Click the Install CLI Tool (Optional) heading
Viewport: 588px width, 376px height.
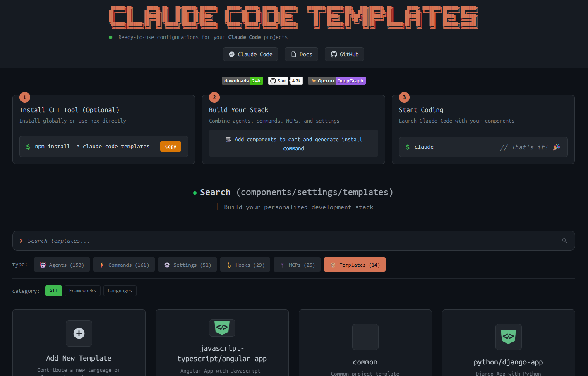pyautogui.click(x=69, y=110)
